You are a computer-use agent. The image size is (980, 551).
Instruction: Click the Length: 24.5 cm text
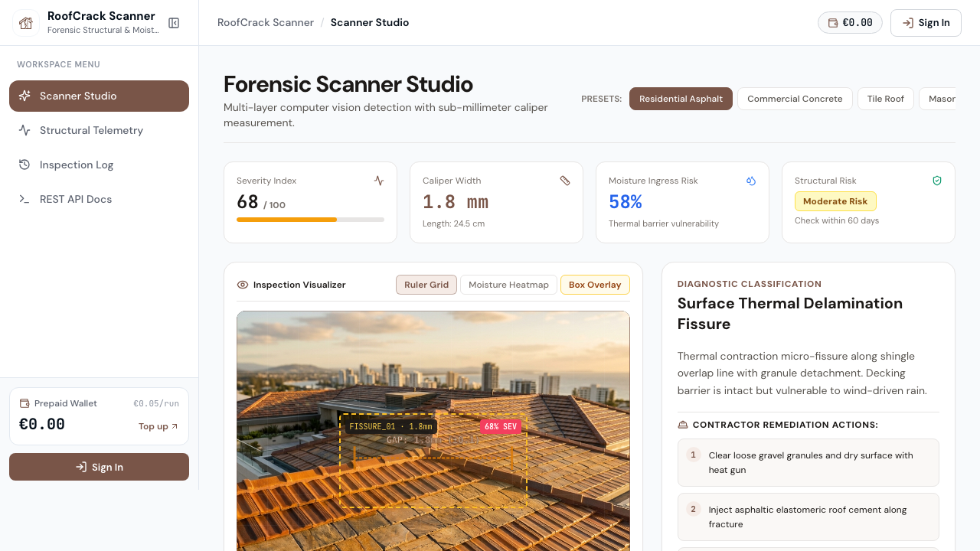(x=453, y=223)
